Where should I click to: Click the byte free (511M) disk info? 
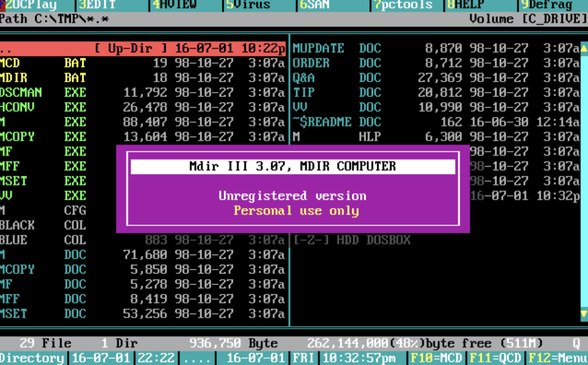tap(425, 343)
